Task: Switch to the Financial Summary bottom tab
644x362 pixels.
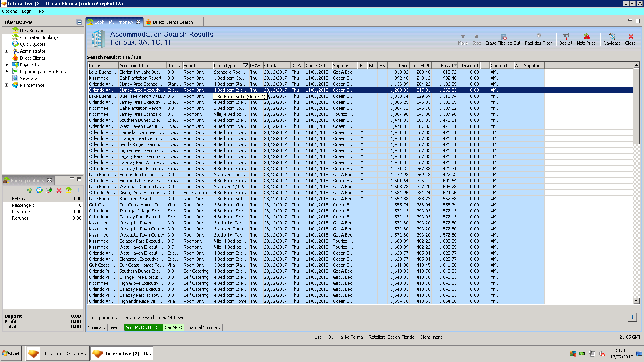Action: 203,327
